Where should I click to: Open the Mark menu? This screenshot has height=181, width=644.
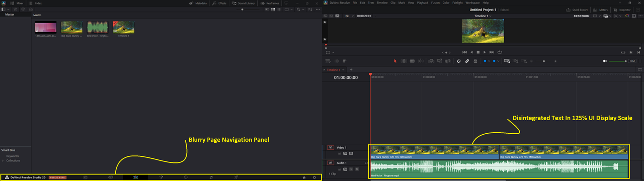401,3
